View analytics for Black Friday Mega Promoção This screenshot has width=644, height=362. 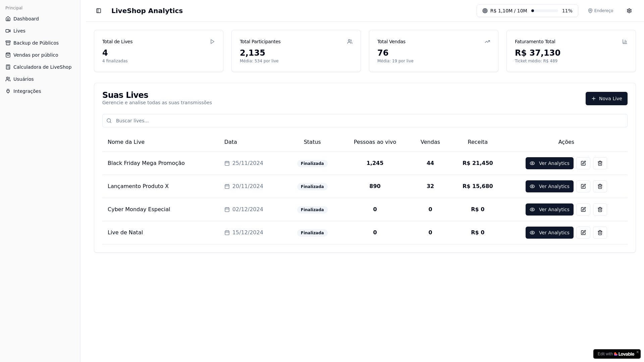point(549,163)
